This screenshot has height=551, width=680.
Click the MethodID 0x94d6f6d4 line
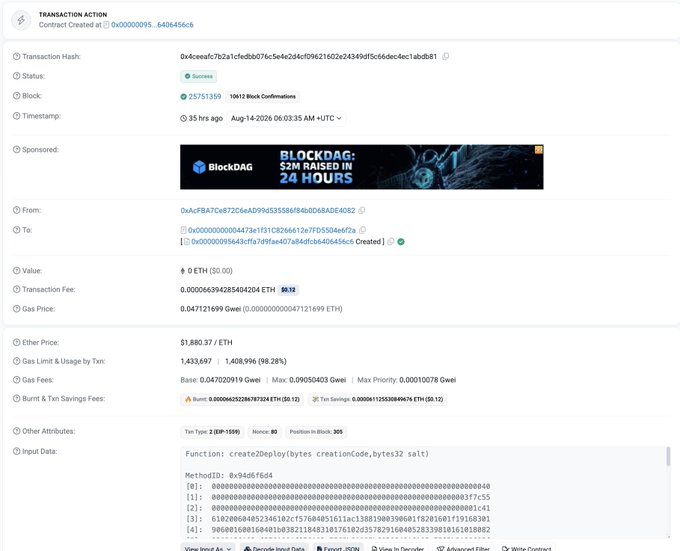coord(229,476)
